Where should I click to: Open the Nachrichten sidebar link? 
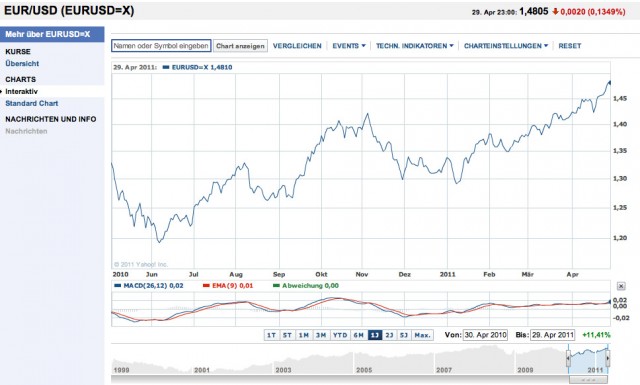point(26,131)
